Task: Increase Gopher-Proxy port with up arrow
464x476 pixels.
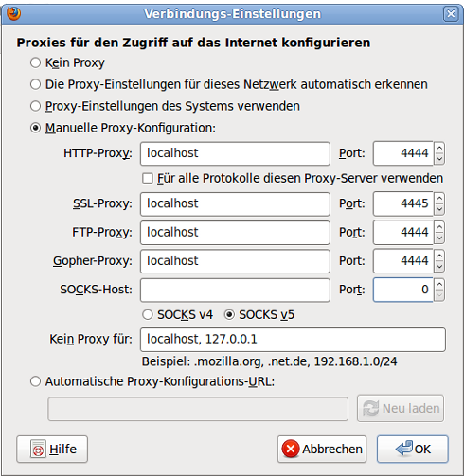Action: tap(439, 256)
